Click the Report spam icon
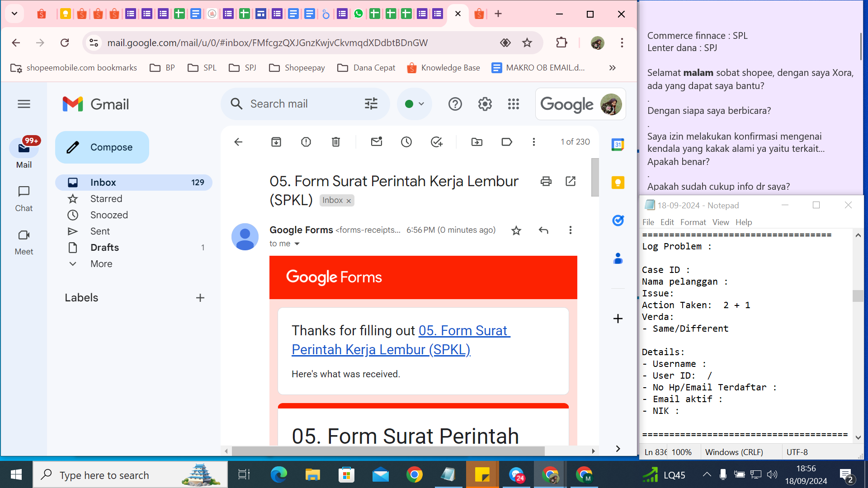Image resolution: width=868 pixels, height=488 pixels. pos(306,142)
